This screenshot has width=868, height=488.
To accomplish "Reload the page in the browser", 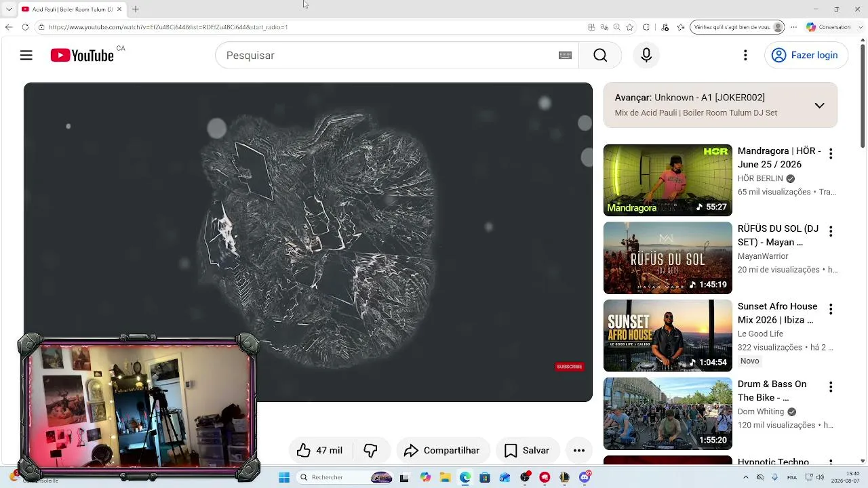I will [25, 27].
